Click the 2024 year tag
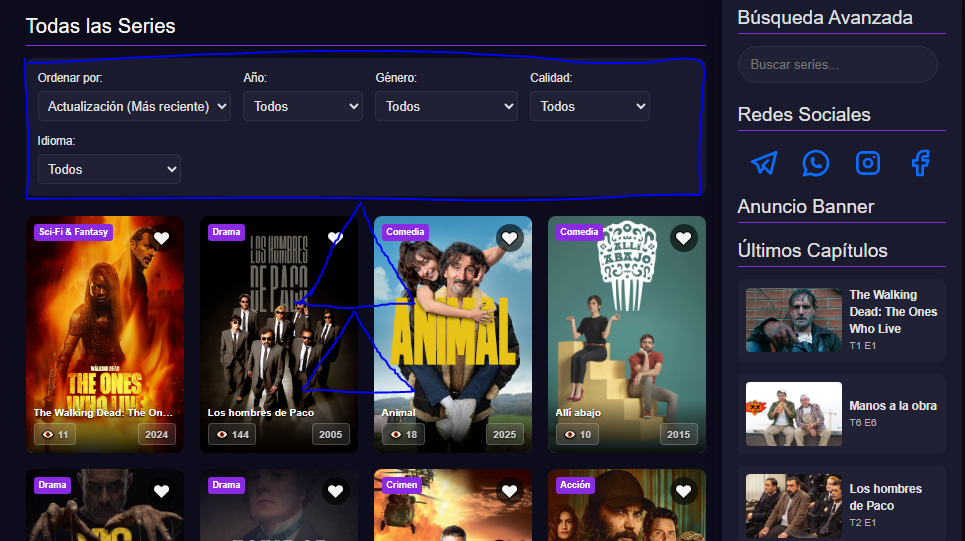The width and height of the screenshot is (965, 541). point(156,435)
